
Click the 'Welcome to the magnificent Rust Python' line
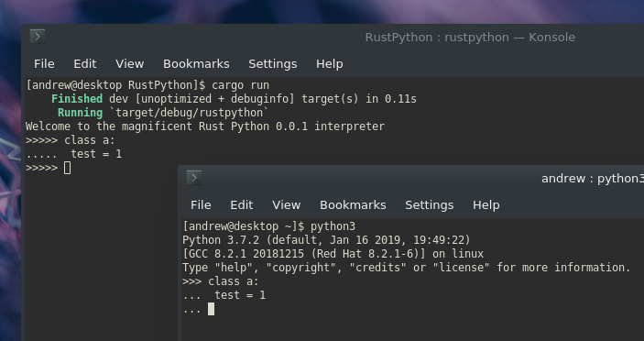pos(205,126)
